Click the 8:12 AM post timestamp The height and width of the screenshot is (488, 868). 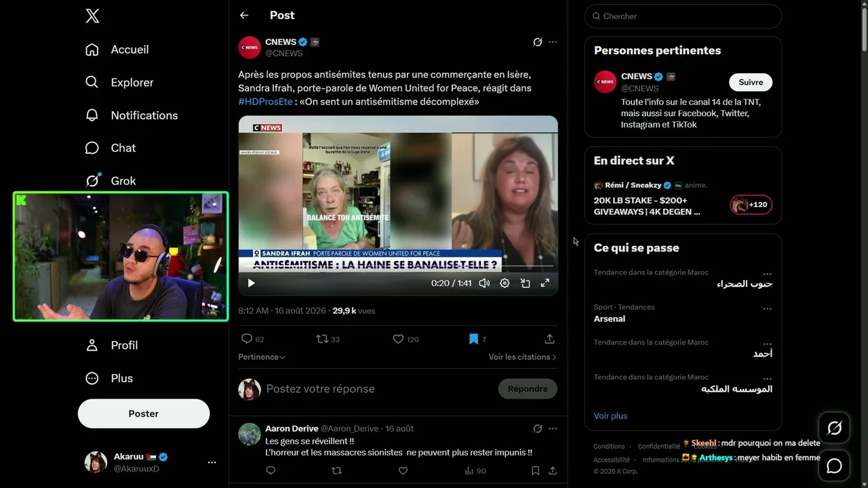tap(281, 310)
